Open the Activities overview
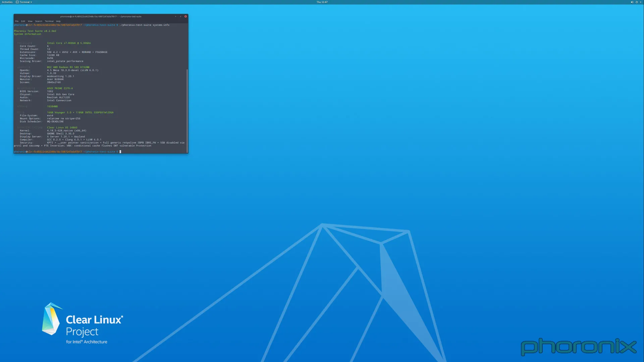 (x=7, y=2)
